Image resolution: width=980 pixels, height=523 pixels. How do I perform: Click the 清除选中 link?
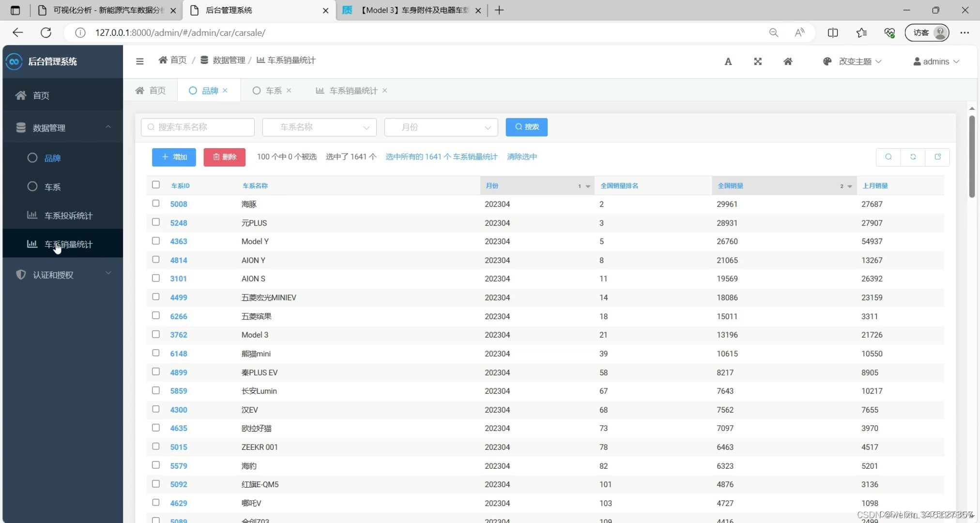point(521,156)
